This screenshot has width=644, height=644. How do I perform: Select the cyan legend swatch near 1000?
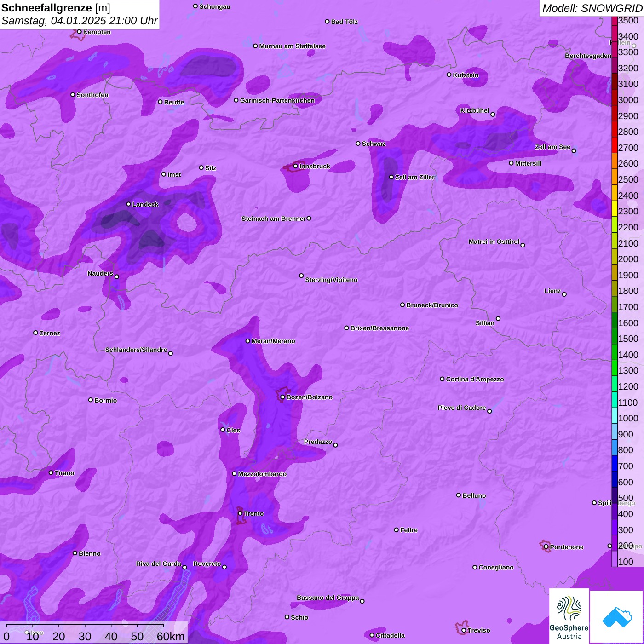615,416
